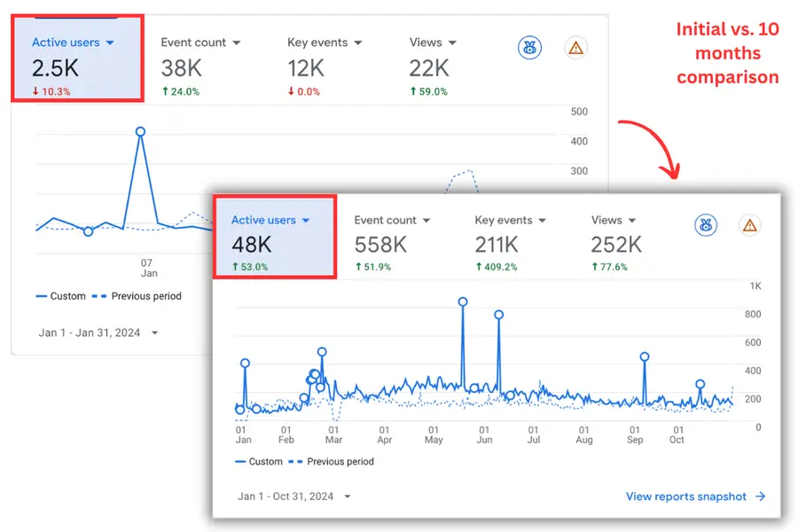Click the data quality warning icon on initial report
The image size is (798, 532).
(575, 48)
